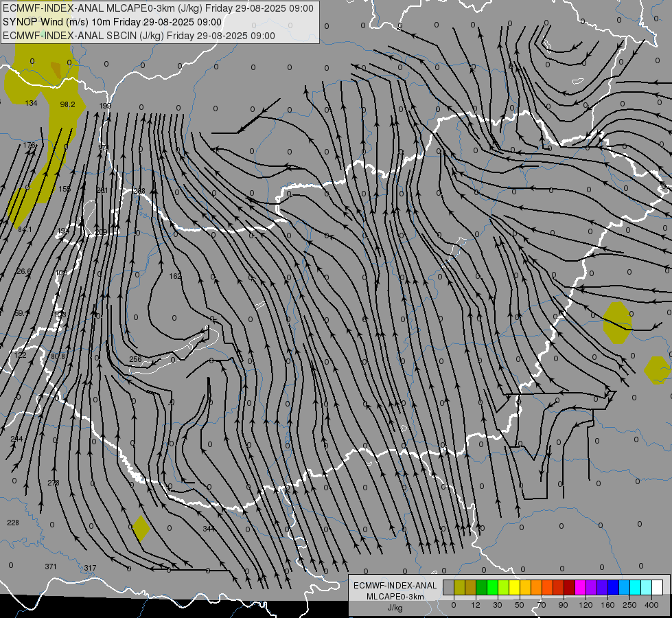672x618 pixels.
Task: Click the olive swatch just after 0
Action: [459, 588]
